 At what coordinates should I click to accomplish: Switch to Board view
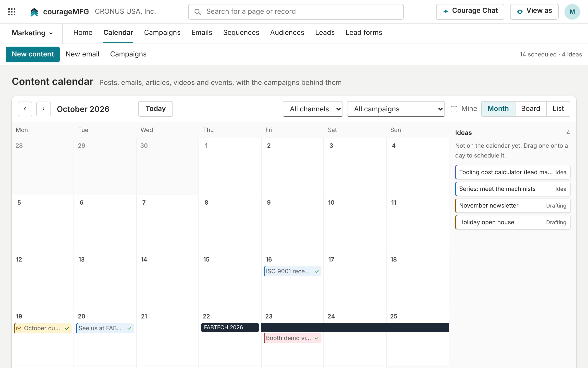531,109
